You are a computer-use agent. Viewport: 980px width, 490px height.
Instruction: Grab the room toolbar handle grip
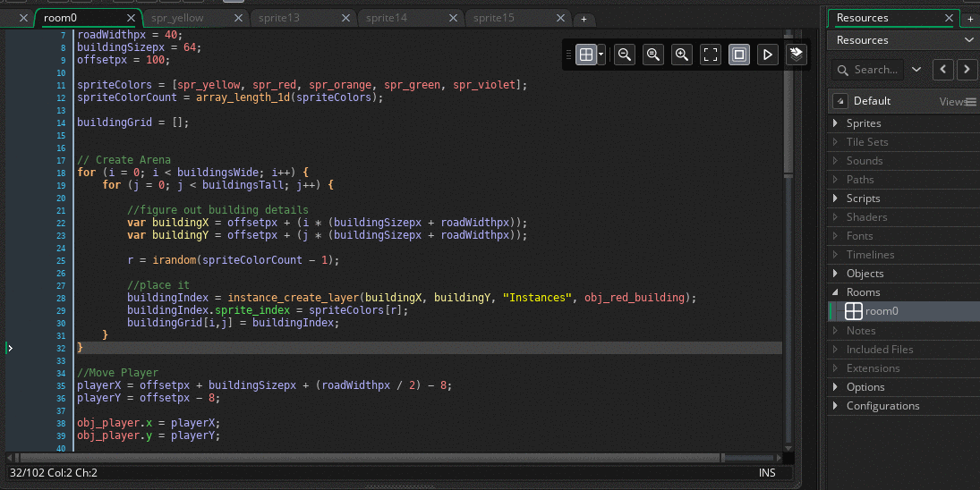point(568,55)
